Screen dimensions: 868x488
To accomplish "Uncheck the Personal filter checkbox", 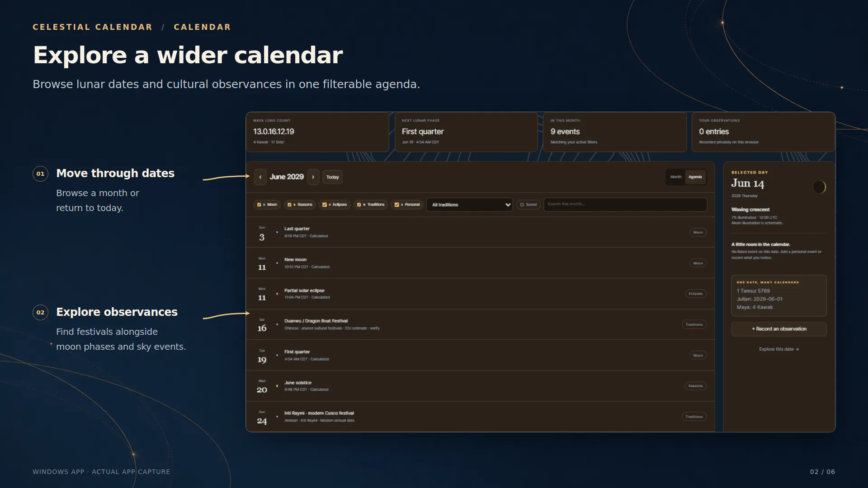I will (397, 205).
